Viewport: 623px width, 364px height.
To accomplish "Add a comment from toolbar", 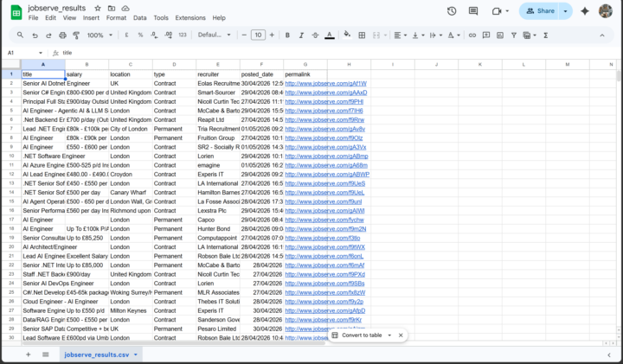I will pos(486,35).
